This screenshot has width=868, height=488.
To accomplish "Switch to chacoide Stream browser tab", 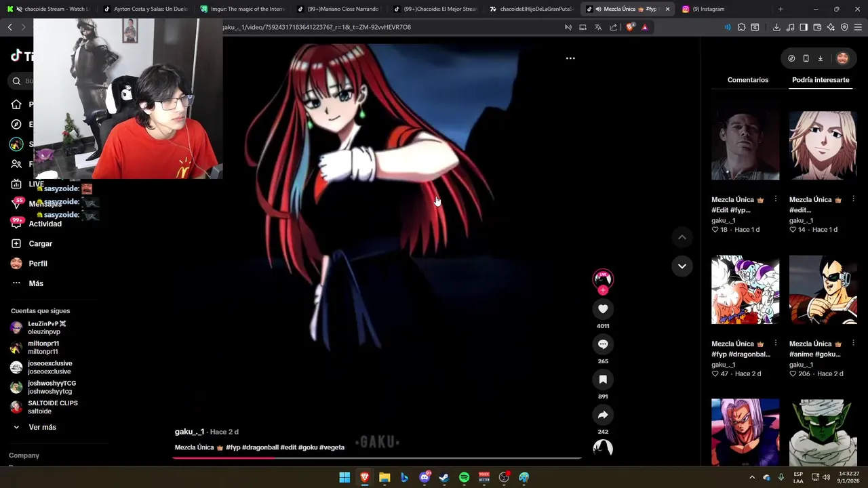I will pyautogui.click(x=47, y=9).
